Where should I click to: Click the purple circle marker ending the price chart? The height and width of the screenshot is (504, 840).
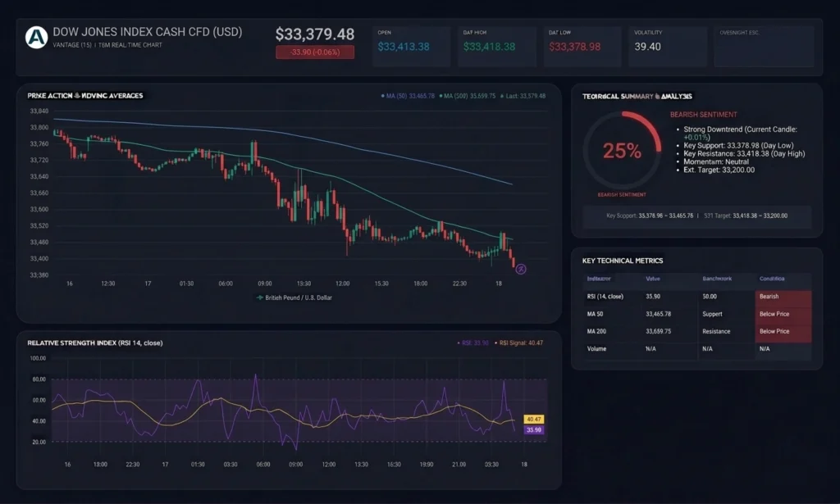pos(521,269)
